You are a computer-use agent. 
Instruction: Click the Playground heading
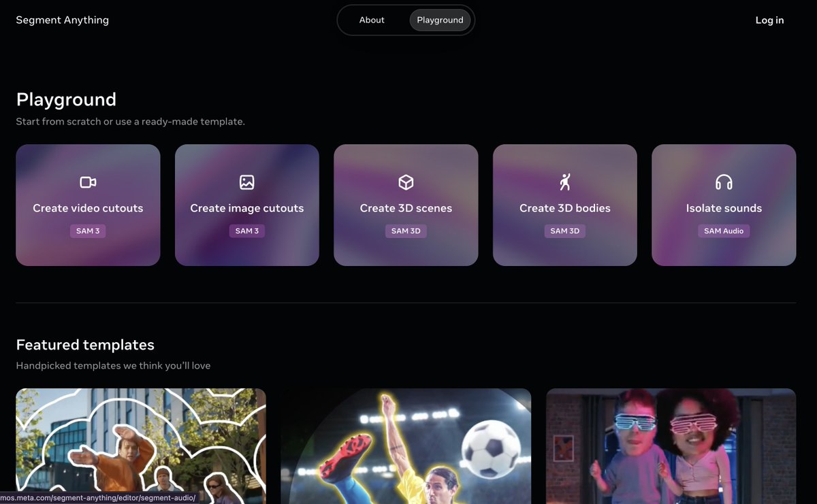(x=66, y=99)
